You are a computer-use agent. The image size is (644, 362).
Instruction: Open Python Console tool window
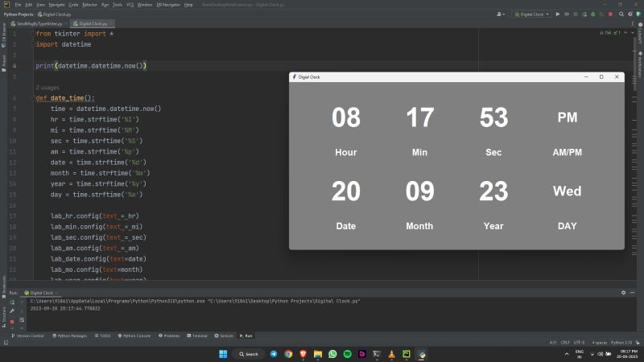coord(134,335)
